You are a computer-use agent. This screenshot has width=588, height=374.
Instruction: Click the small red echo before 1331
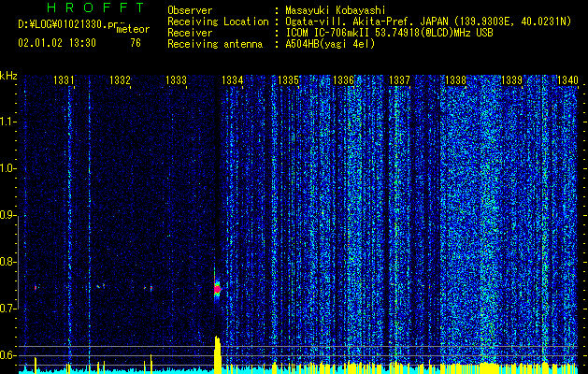[36, 288]
